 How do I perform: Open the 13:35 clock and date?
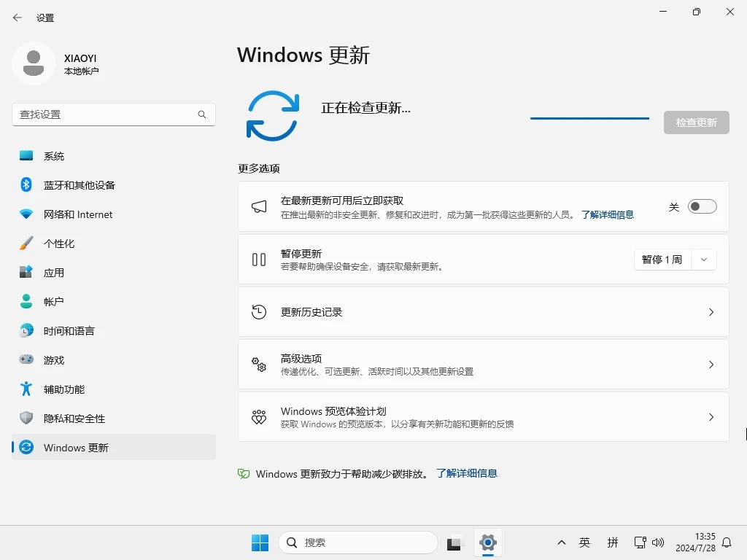point(695,542)
